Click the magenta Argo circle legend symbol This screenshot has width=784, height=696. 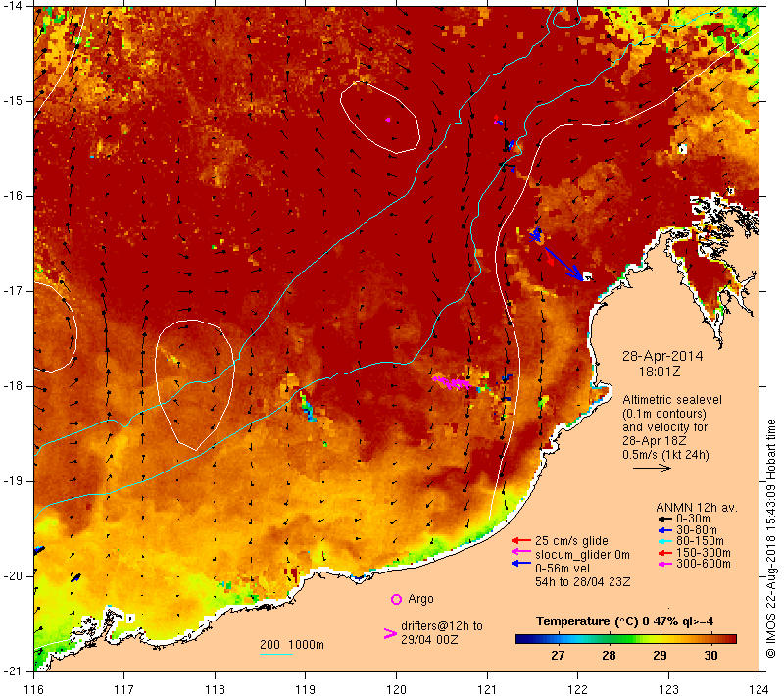(396, 599)
